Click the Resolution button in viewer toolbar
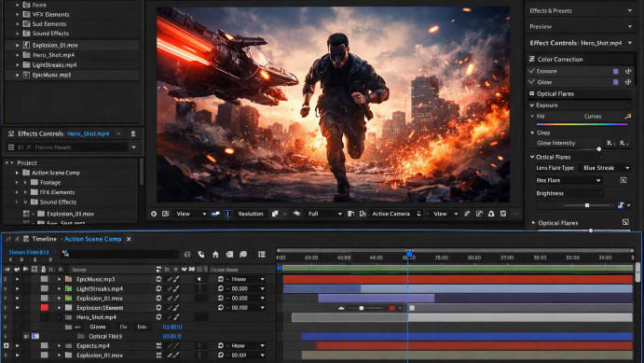Screen dimensions: 644x363 [x=251, y=214]
